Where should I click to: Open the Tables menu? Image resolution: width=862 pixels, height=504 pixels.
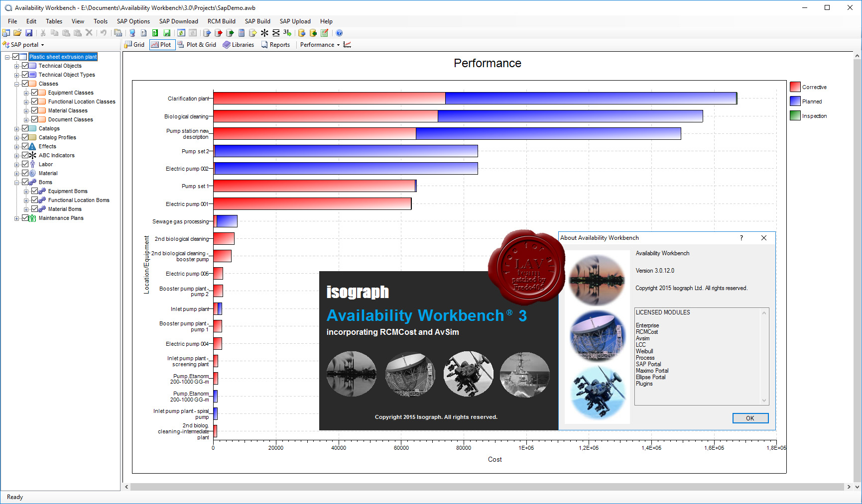[x=54, y=21]
